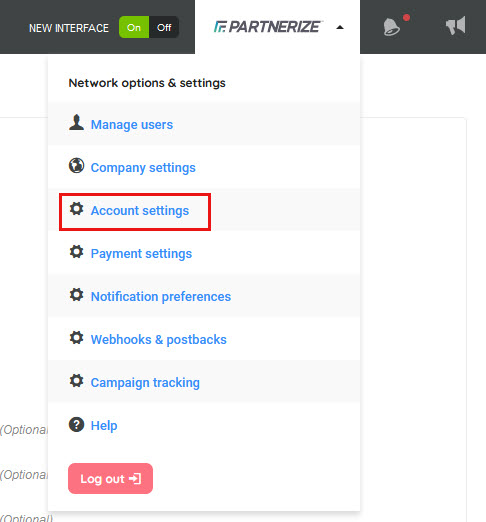Click the Partnerize logo menu header
486x522 pixels.
(x=267, y=27)
